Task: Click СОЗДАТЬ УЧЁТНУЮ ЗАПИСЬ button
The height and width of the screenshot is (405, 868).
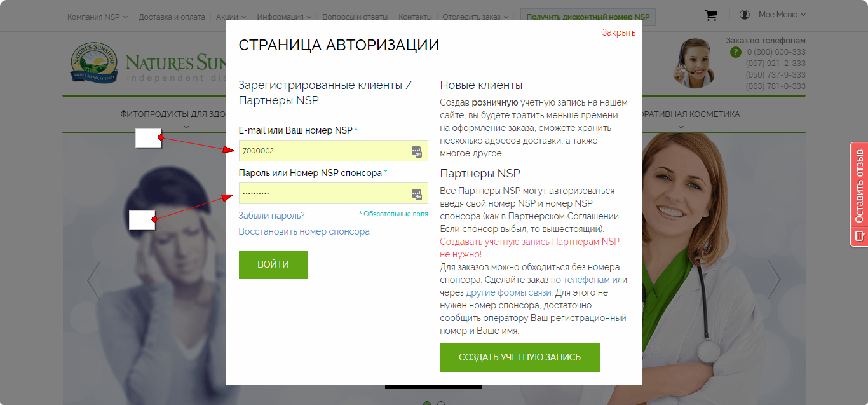Action: (520, 357)
